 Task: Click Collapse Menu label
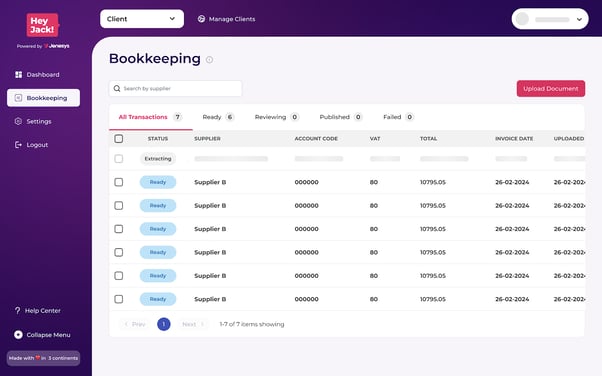tap(48, 335)
